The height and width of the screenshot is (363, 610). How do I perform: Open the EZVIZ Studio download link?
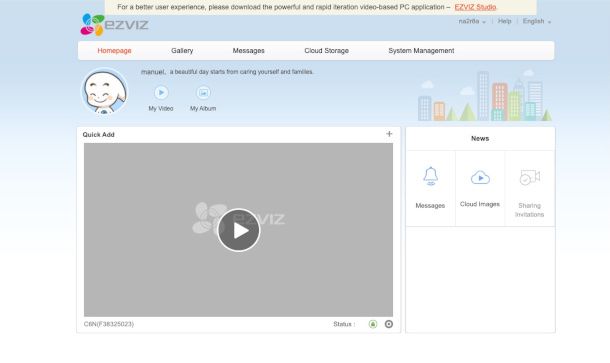pyautogui.click(x=475, y=7)
